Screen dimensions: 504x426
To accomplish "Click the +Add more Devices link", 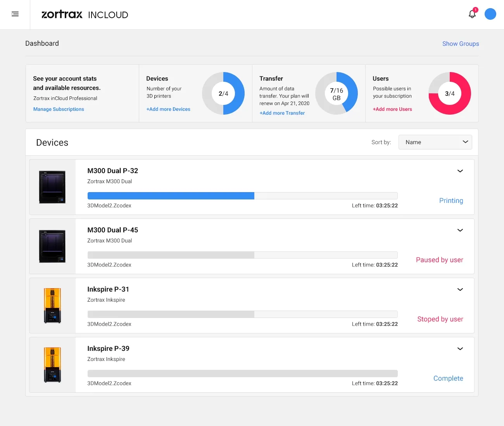I will 168,109.
